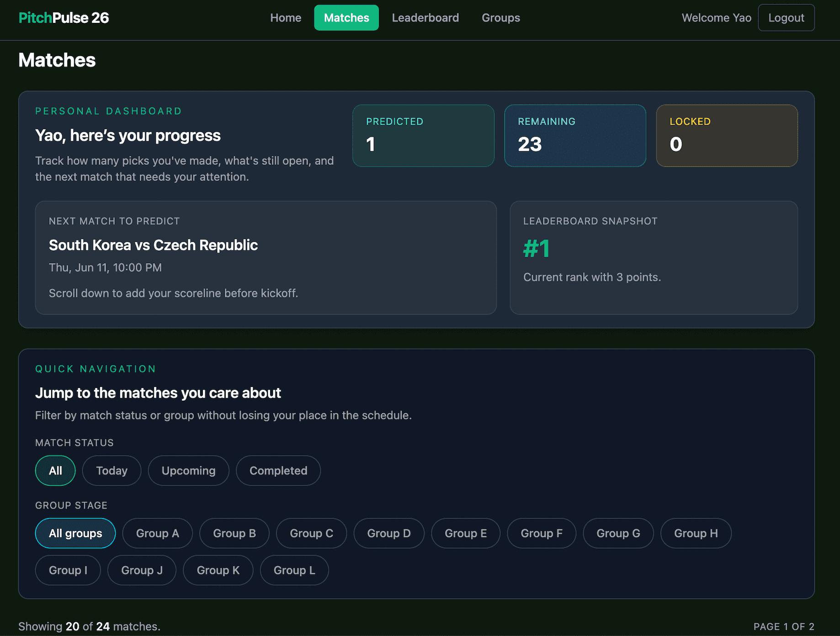Click Showing 20 of 24 matches text
840x636 pixels.
pos(90,626)
